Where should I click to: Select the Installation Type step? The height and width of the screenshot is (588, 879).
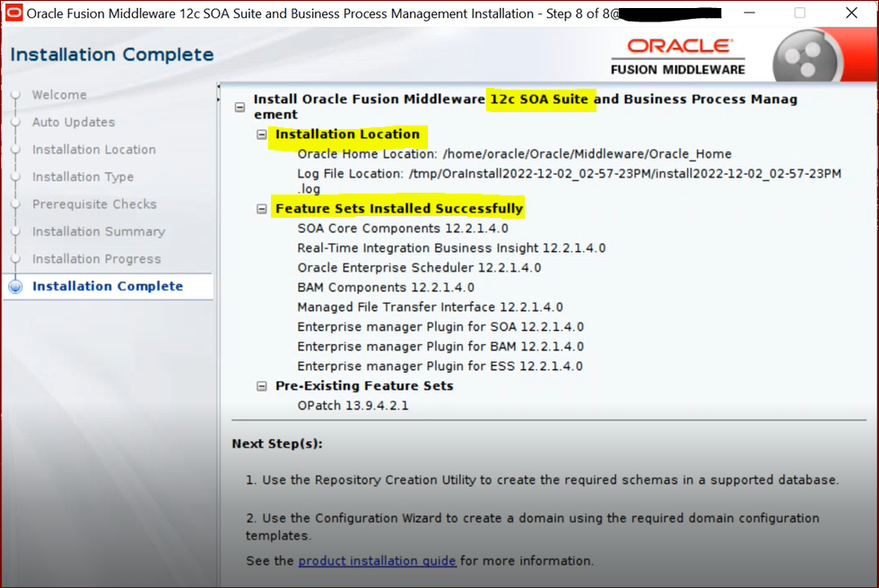click(83, 177)
